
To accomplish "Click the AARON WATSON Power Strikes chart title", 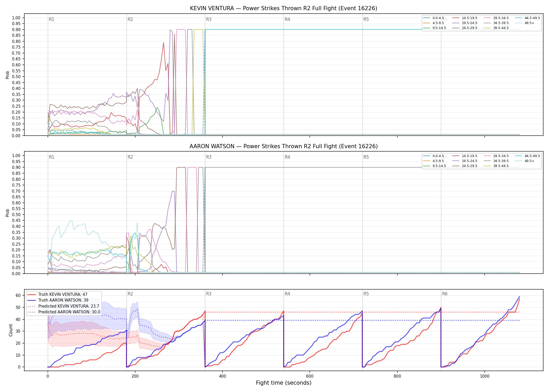I will click(x=284, y=146).
